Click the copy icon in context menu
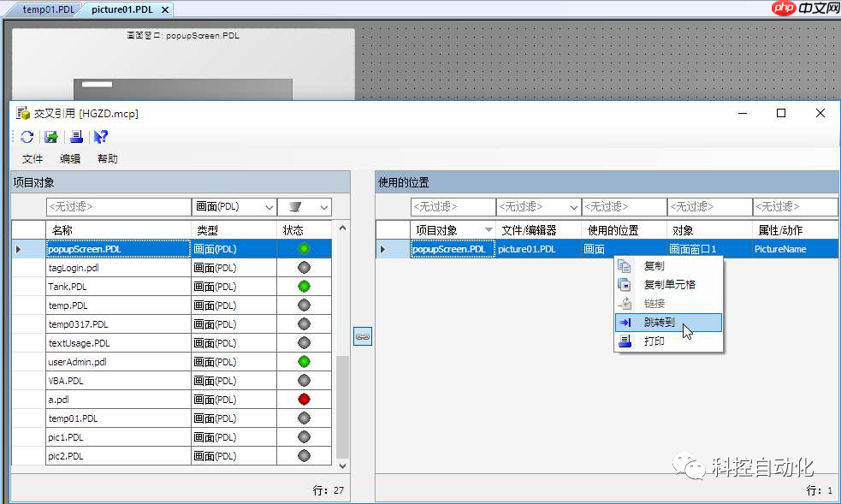Image resolution: width=841 pixels, height=504 pixels. pyautogui.click(x=624, y=266)
